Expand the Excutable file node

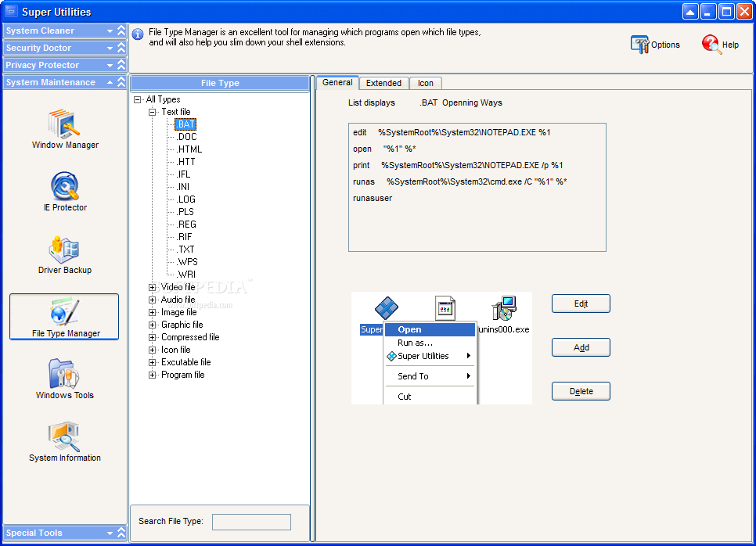click(x=153, y=363)
